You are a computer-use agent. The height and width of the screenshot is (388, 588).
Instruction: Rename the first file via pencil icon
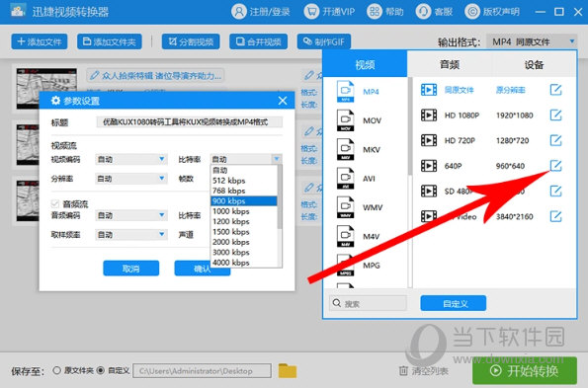[94, 76]
